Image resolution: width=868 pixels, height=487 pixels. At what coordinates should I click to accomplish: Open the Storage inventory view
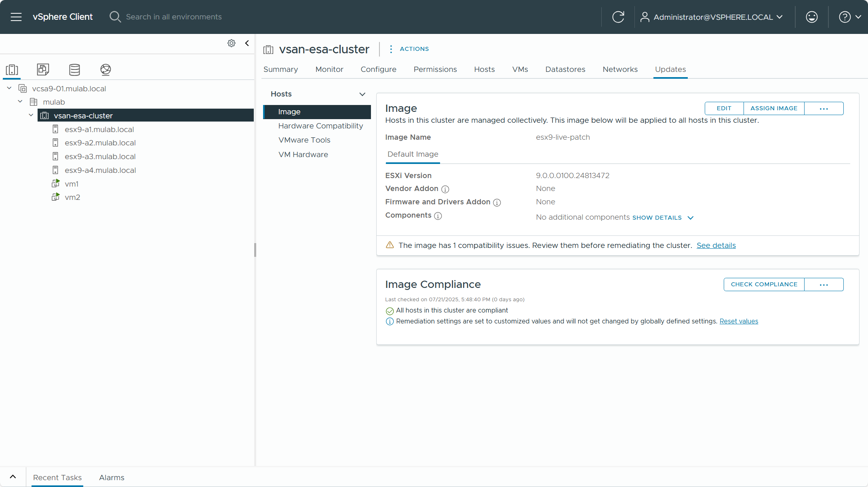click(74, 69)
